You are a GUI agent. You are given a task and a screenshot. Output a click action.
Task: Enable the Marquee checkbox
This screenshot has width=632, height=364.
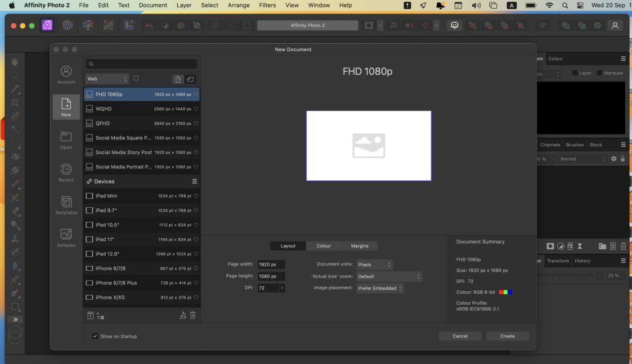coord(599,73)
